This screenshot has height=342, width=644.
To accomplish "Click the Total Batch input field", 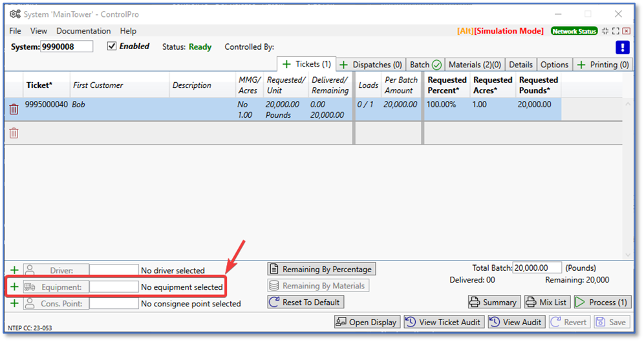I will pyautogui.click(x=537, y=268).
